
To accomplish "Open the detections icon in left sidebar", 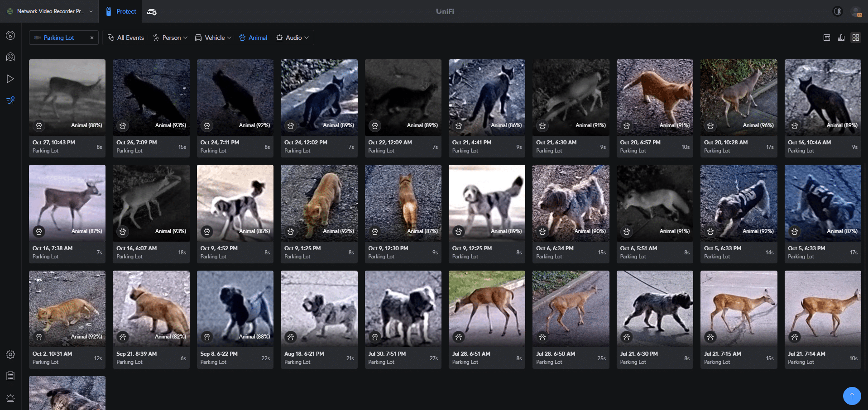I will pos(10,100).
